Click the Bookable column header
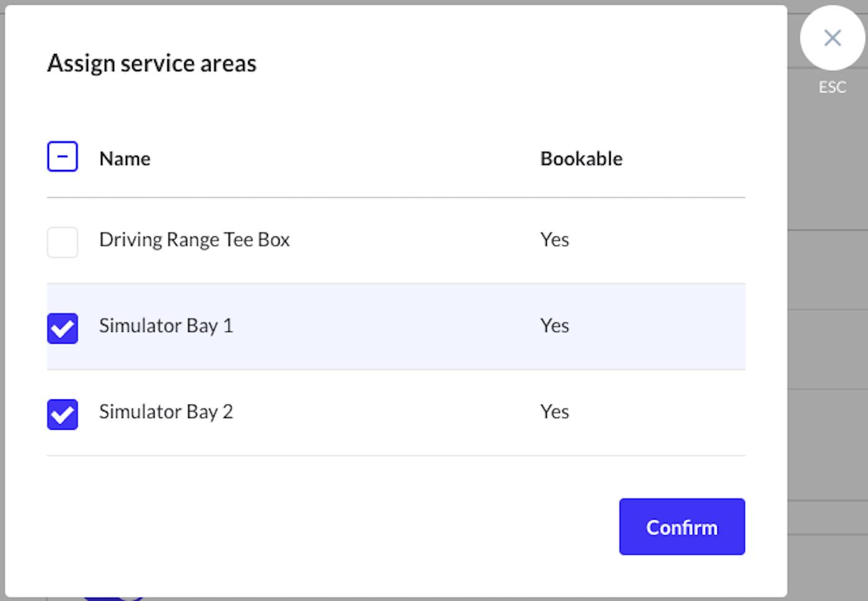The image size is (868, 601). point(581,159)
